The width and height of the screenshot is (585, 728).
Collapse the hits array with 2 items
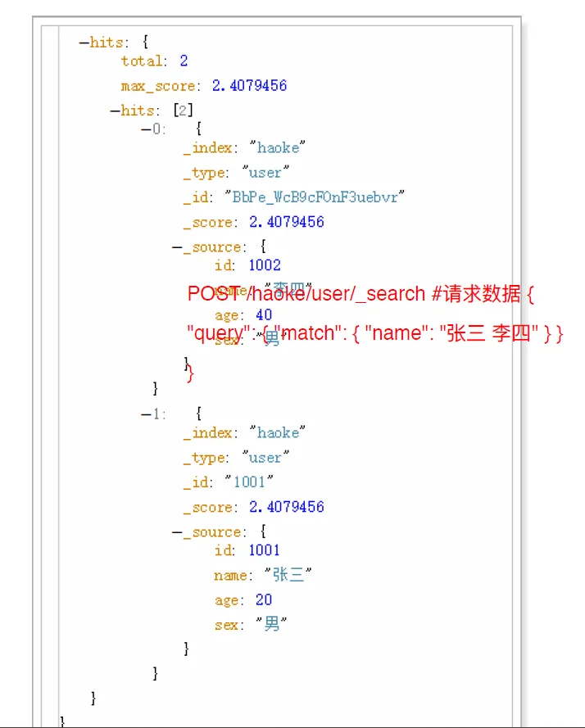(115, 111)
